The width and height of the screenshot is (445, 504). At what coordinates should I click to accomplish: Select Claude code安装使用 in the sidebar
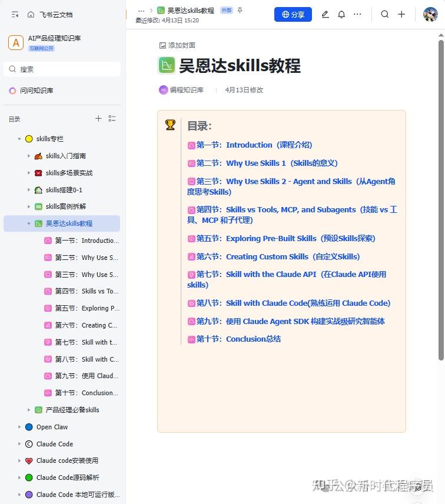pyautogui.click(x=67, y=460)
